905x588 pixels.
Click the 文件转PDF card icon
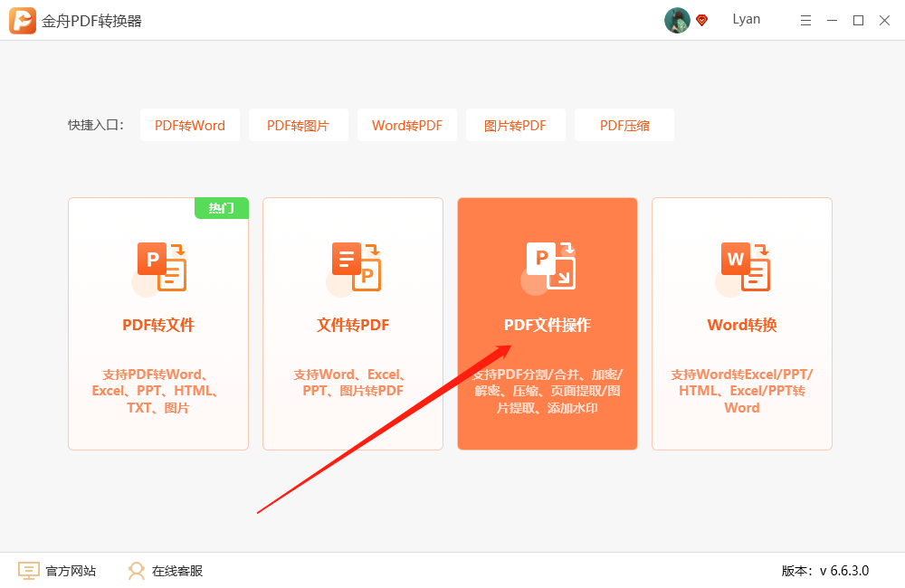pos(355,263)
